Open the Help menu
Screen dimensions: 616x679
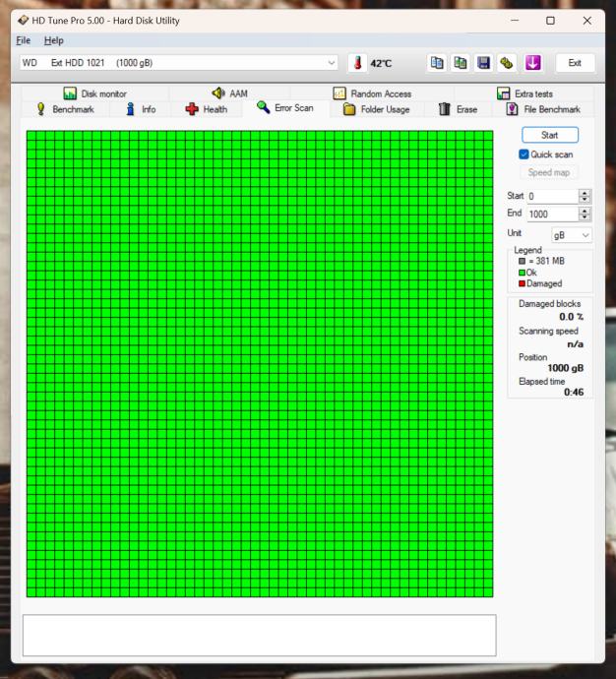[54, 40]
